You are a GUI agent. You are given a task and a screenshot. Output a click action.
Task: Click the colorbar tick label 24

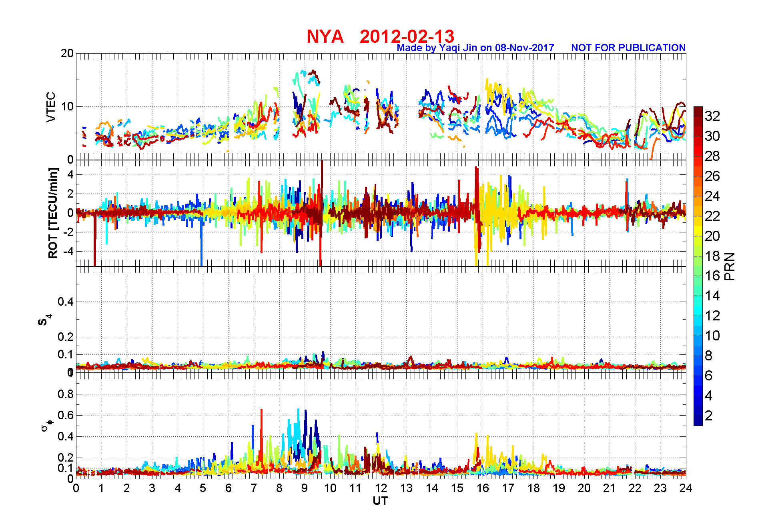[712, 196]
